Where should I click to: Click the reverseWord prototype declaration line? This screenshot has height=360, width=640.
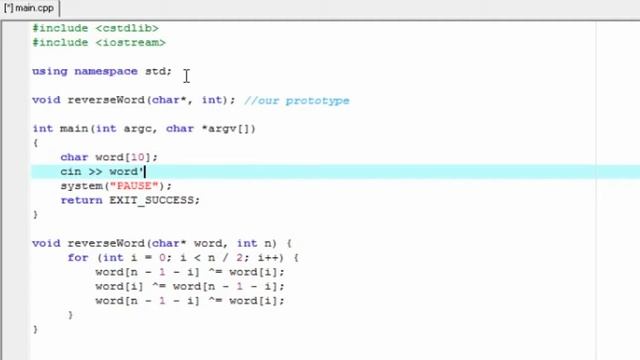(134, 100)
